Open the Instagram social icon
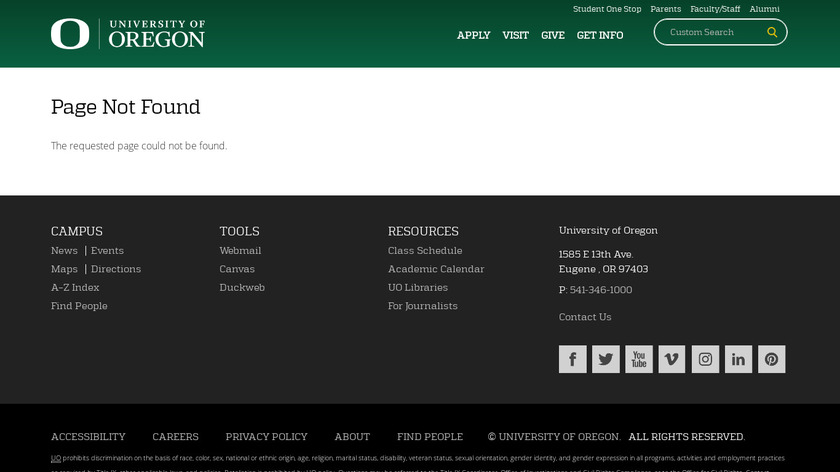 tap(705, 359)
